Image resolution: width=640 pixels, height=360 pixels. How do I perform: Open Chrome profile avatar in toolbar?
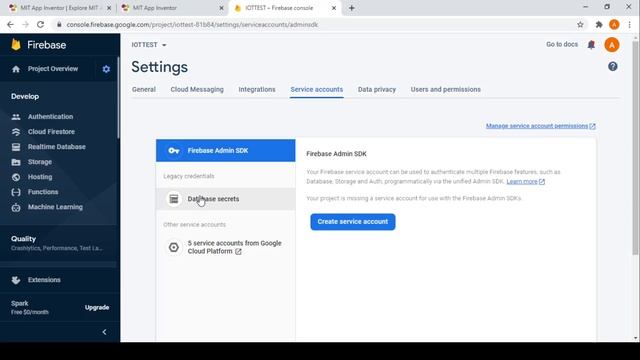click(x=614, y=24)
